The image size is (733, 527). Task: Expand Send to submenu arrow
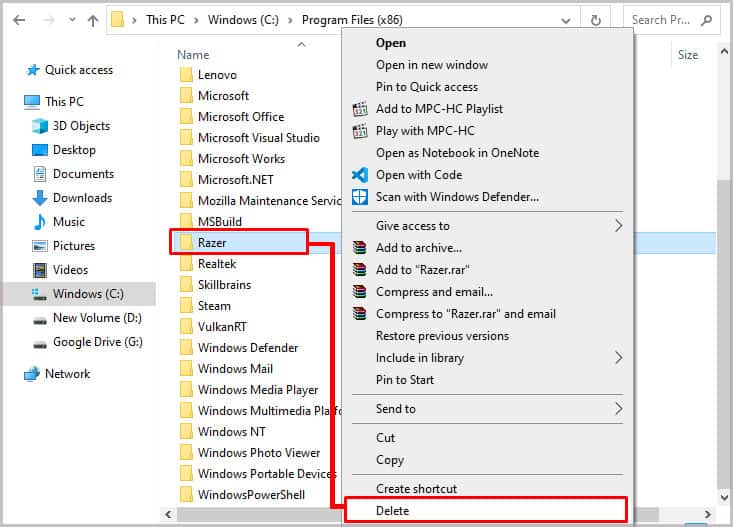618,409
